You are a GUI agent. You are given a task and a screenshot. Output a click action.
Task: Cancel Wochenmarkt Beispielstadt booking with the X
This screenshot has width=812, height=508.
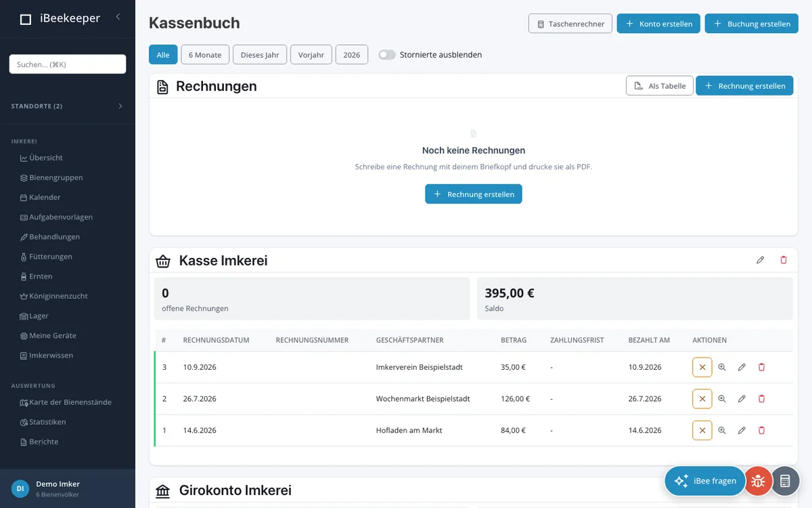coord(702,399)
